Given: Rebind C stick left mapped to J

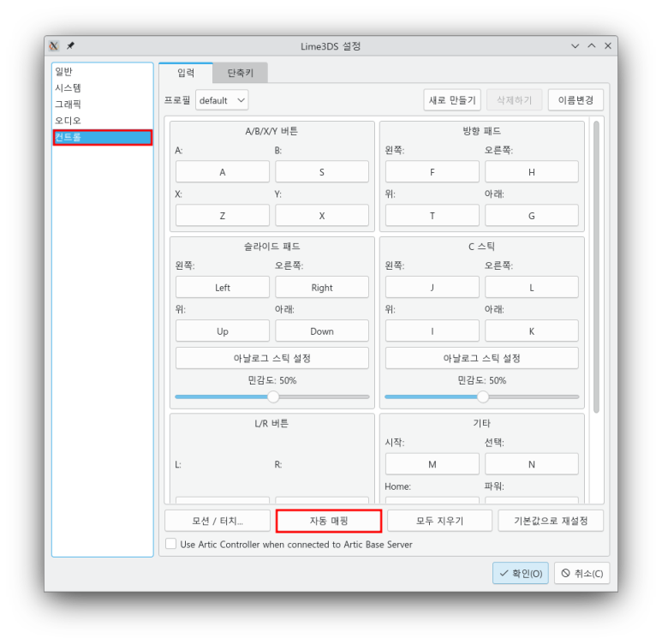Looking at the screenshot, I should click(432, 287).
